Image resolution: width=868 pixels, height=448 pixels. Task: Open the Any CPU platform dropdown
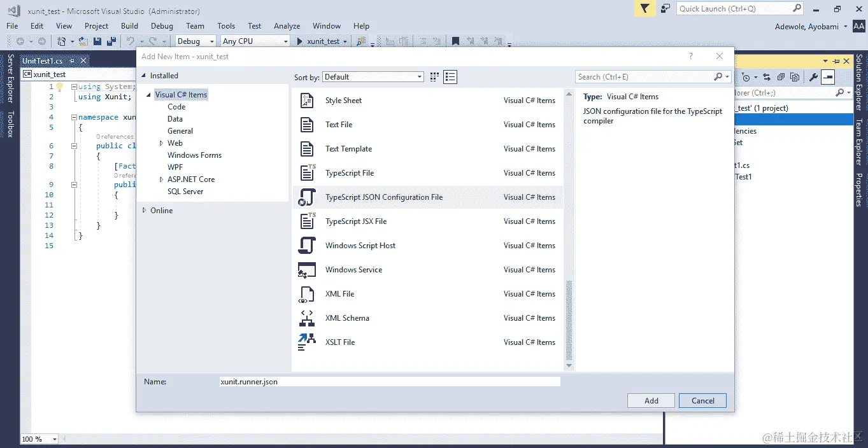255,41
